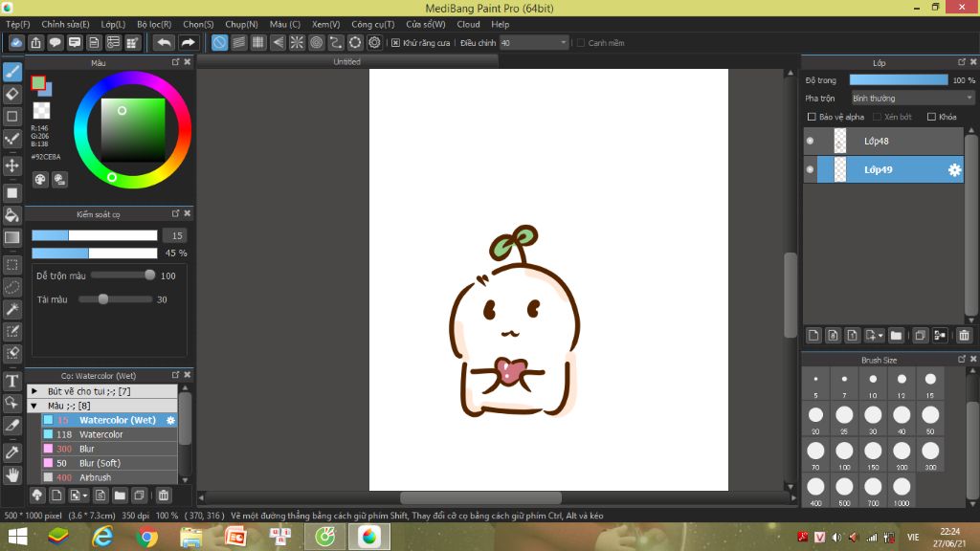The width and height of the screenshot is (980, 551).
Task: Open the Tệp(F) menu
Action: tap(18, 24)
